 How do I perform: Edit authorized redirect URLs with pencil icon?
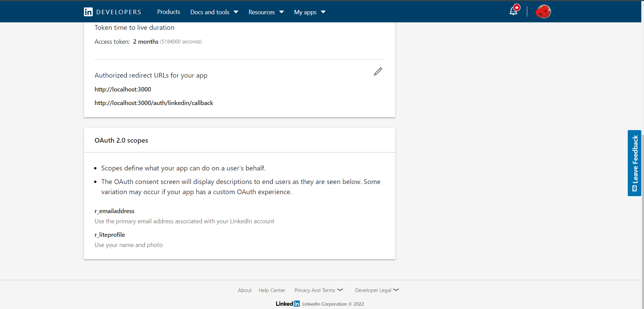378,71
